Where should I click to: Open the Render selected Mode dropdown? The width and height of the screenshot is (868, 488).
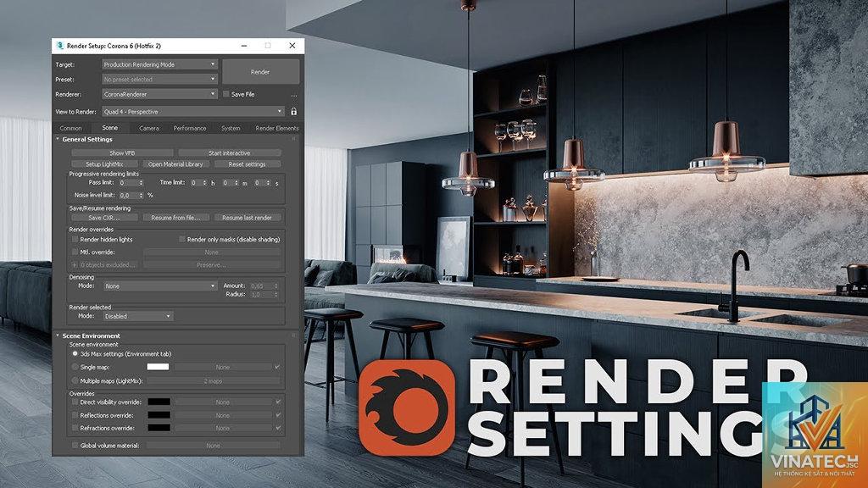(x=138, y=317)
